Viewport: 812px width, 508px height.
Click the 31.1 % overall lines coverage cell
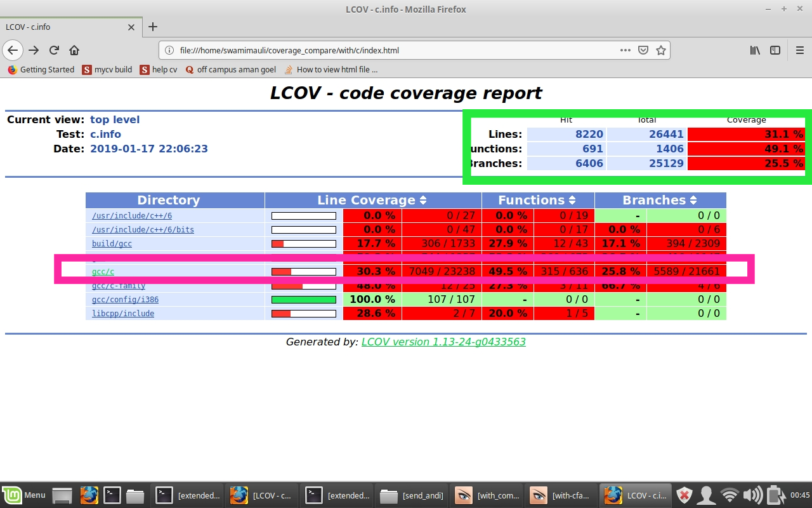pyautogui.click(x=746, y=134)
